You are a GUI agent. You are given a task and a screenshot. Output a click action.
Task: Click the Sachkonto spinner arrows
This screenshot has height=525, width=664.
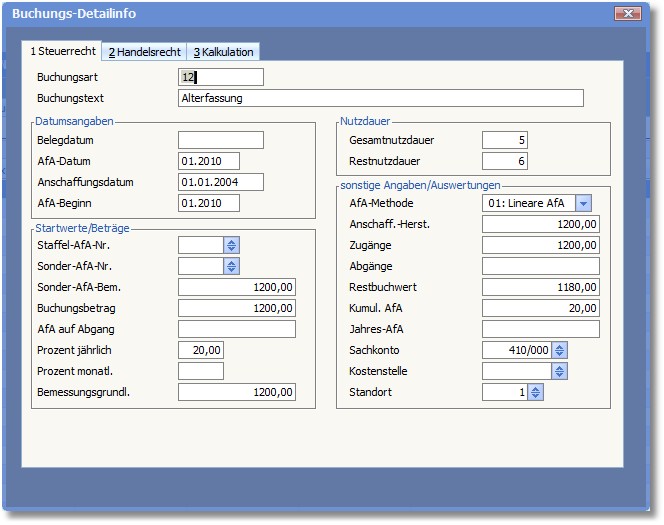coord(560,350)
